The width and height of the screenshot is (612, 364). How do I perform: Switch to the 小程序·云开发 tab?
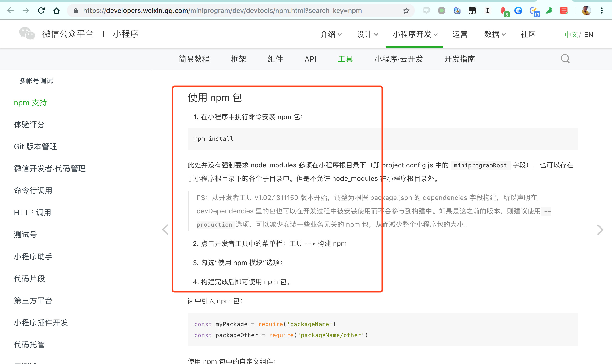399,59
